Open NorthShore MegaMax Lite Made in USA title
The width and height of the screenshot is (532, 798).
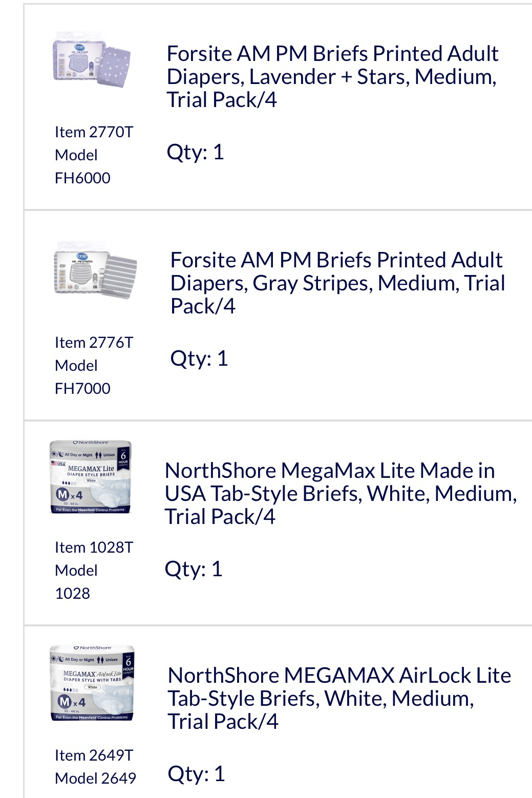pos(341,493)
